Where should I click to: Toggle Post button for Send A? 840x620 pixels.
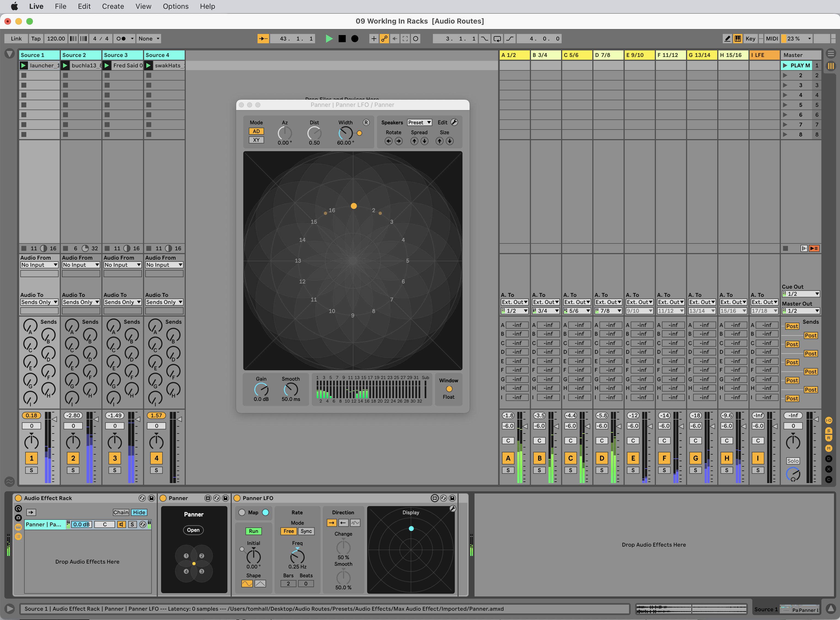point(792,326)
